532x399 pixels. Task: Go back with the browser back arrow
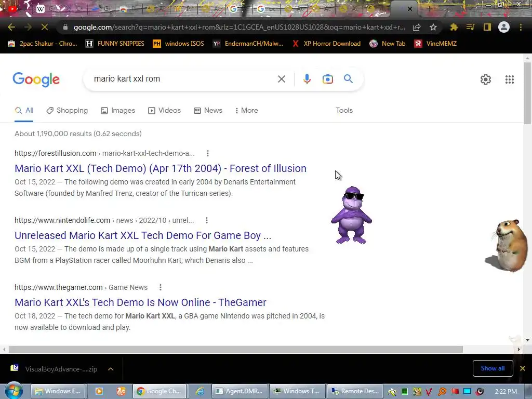coord(11,27)
